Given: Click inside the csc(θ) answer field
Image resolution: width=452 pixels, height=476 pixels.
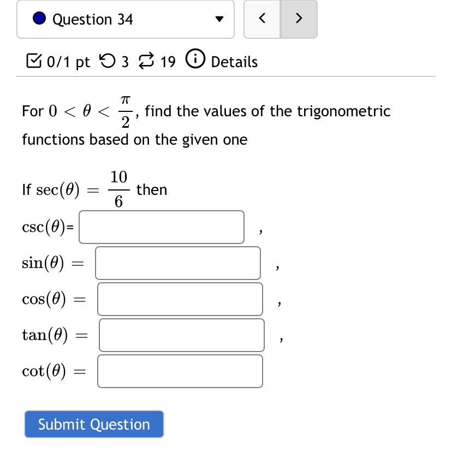Looking at the screenshot, I should 161,227.
